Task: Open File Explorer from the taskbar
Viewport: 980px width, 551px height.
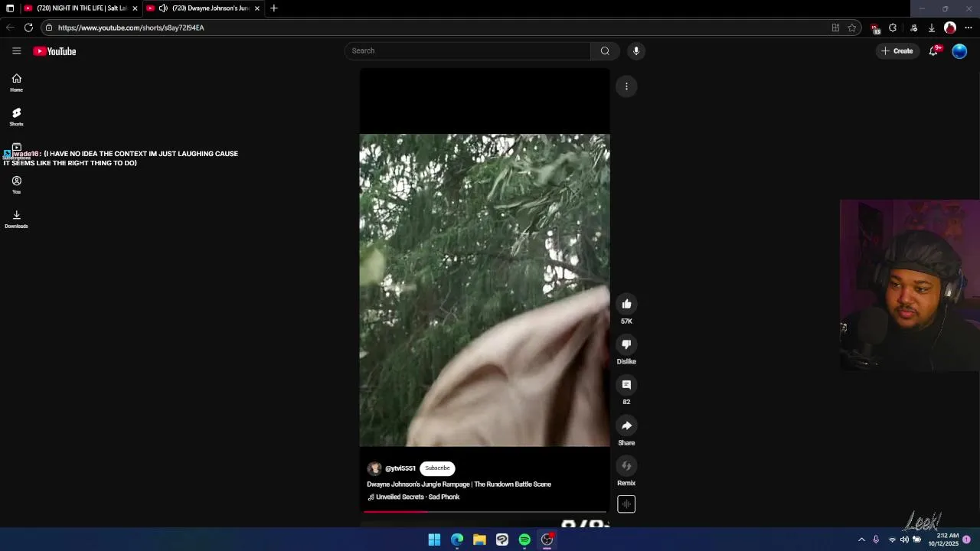Action: (x=479, y=540)
